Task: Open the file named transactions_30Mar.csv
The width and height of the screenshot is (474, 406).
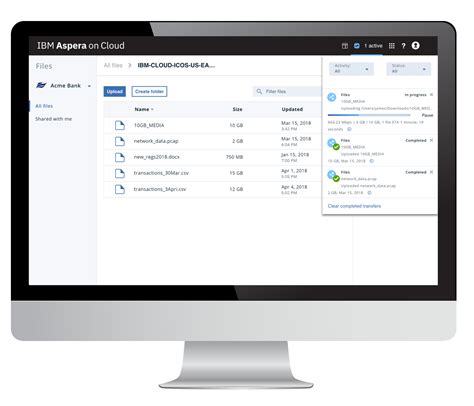Action: tap(161, 173)
